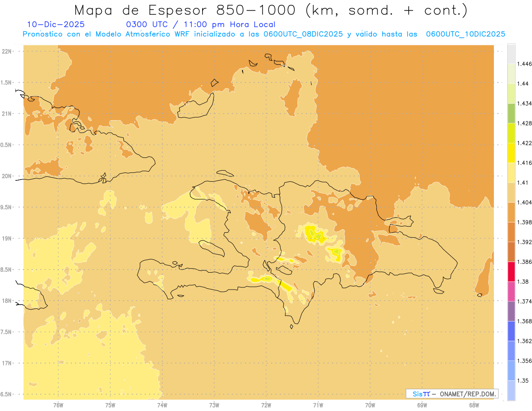Click the longitude axis label 69W
The image size is (532, 411).
click(422, 405)
